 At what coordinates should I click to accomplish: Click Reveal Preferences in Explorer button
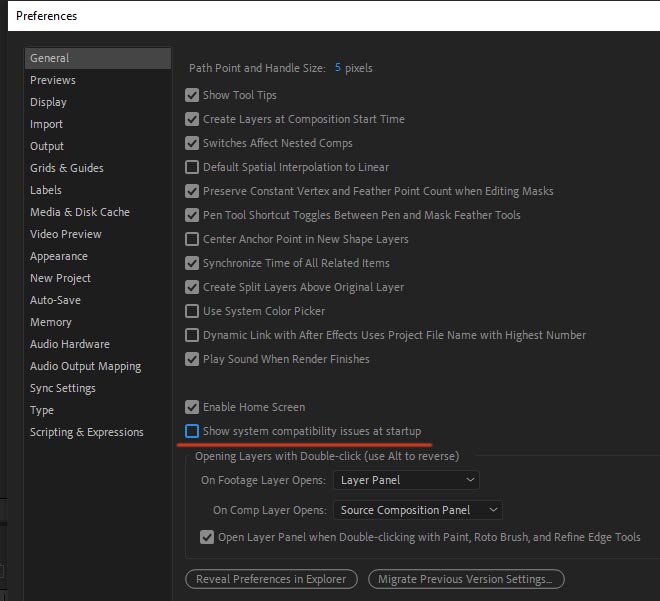271,579
